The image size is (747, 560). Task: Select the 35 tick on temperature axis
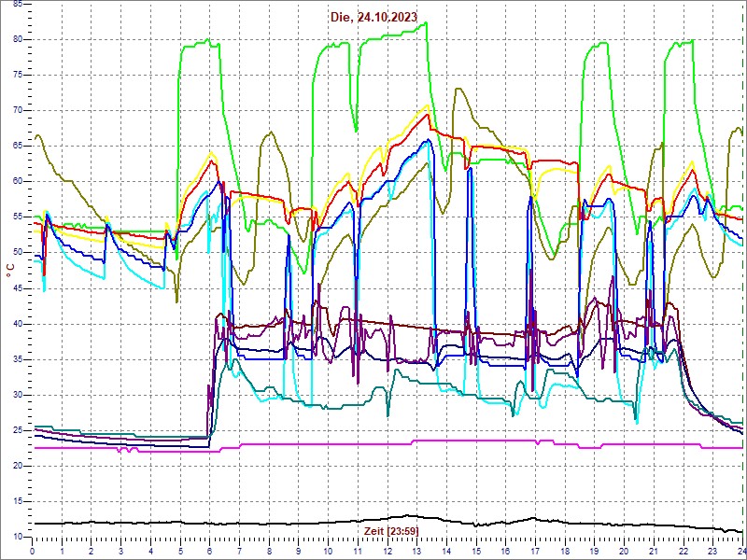tap(17, 359)
